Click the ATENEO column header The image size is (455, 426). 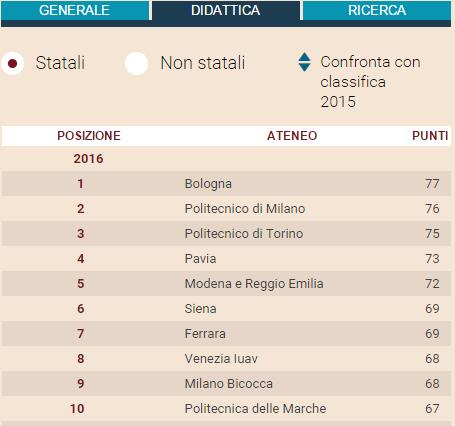[292, 136]
